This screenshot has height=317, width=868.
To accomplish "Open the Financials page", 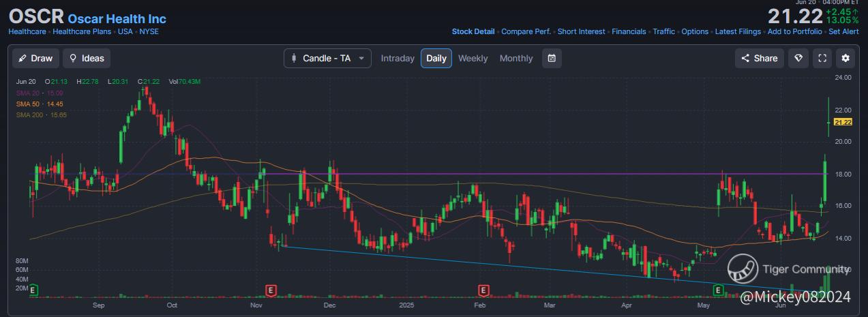I will pyautogui.click(x=629, y=31).
